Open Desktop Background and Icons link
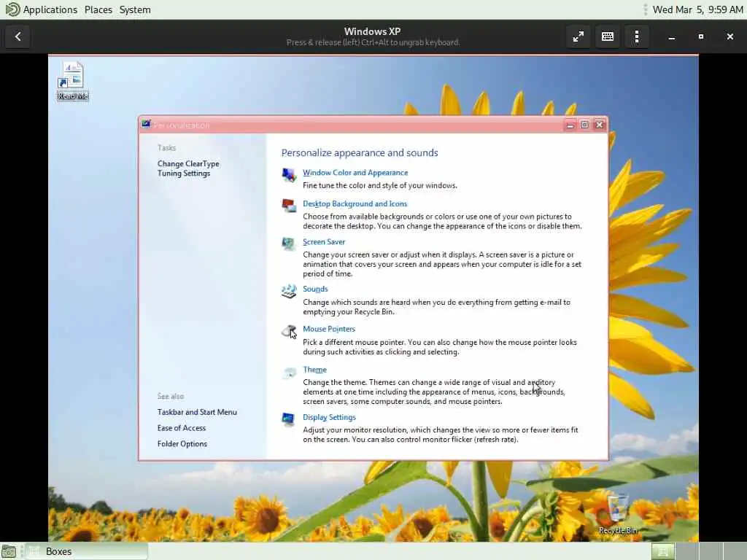The height and width of the screenshot is (560, 747). 355,204
